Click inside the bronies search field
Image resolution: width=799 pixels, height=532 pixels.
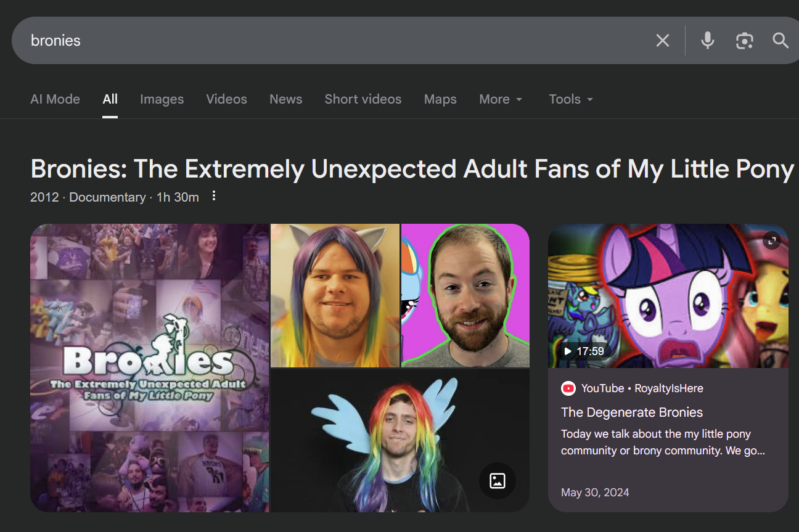pyautogui.click(x=308, y=41)
